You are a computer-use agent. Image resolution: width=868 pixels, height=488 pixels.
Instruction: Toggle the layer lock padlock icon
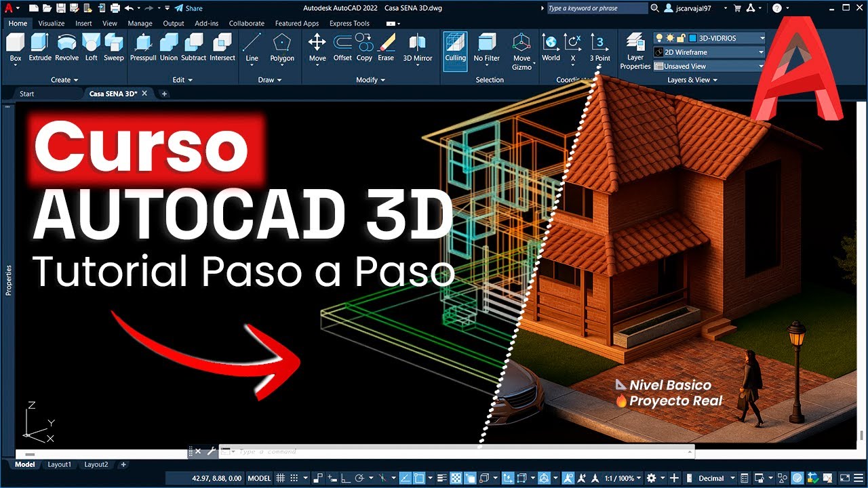(679, 38)
